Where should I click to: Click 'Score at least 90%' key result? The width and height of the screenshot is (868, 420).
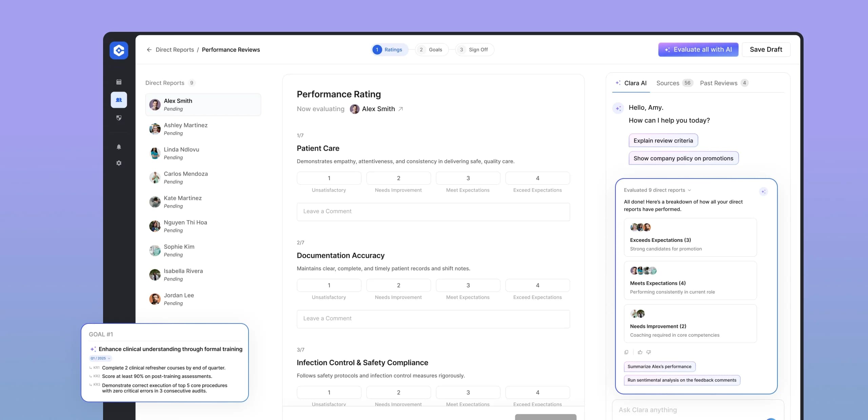(157, 376)
